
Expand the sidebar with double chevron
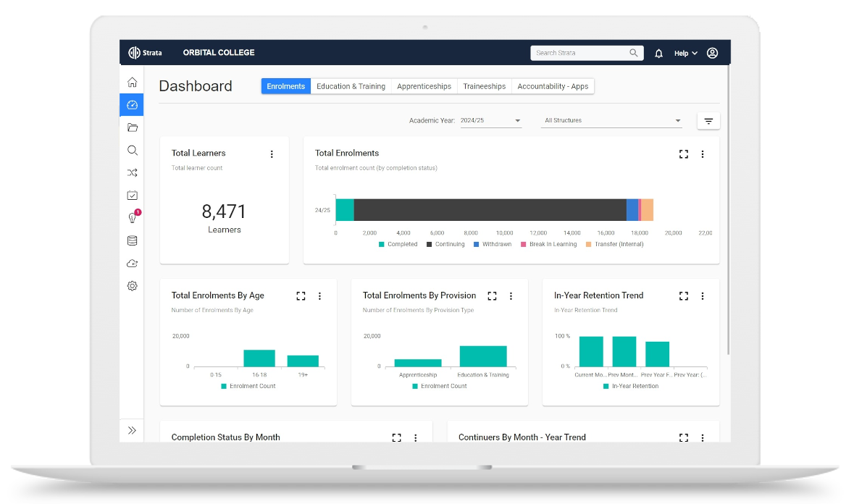tap(132, 431)
